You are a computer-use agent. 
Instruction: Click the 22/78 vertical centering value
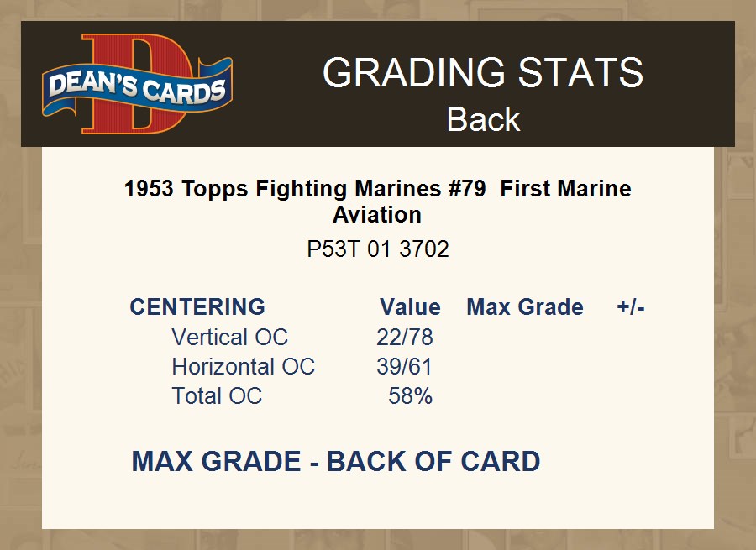[x=405, y=338]
